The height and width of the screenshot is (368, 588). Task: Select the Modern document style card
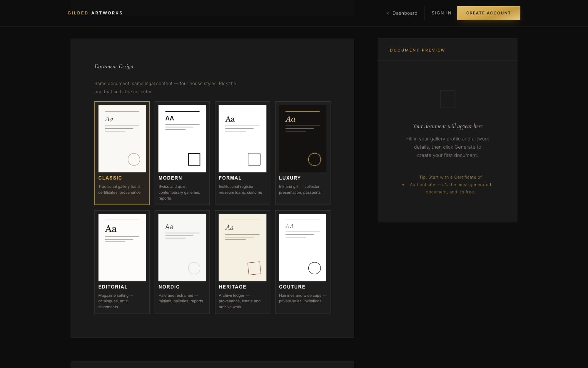point(182,153)
